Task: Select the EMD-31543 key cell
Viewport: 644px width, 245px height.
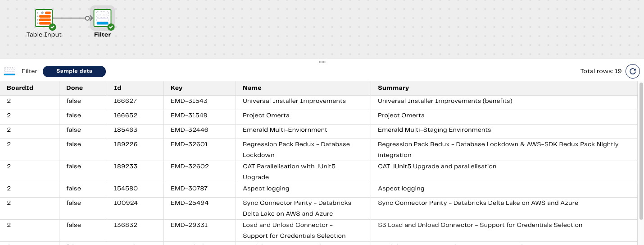Action: coord(189,101)
